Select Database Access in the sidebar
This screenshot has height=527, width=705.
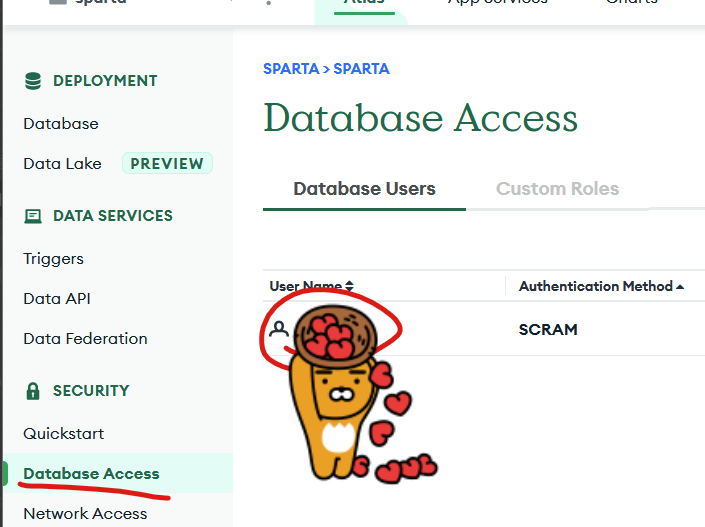(x=91, y=473)
